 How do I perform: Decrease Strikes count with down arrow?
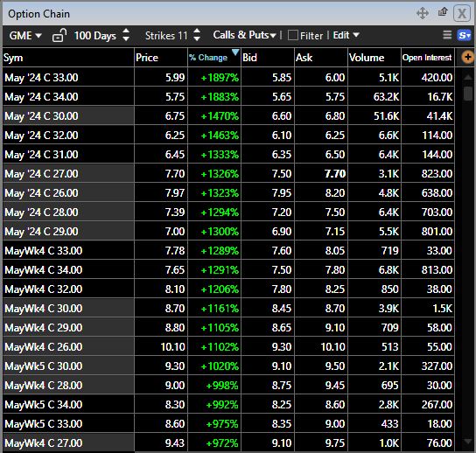(x=197, y=39)
